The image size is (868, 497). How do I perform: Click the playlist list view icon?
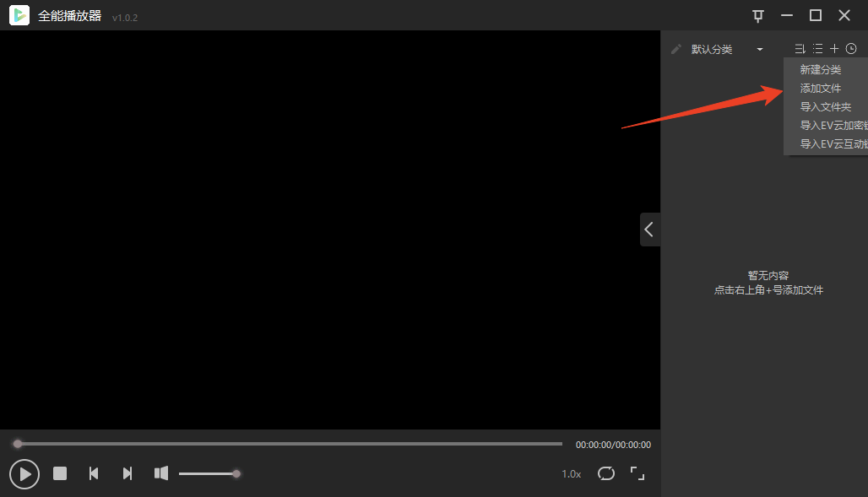(x=817, y=49)
